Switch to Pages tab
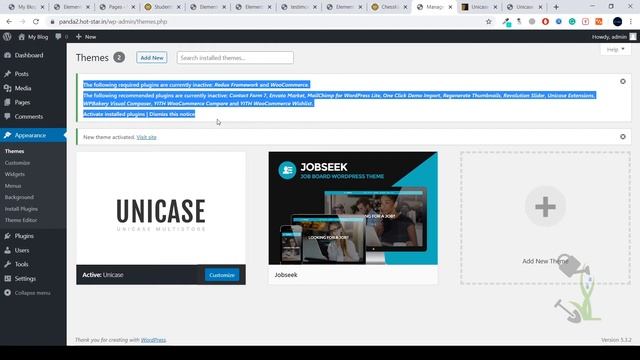The height and width of the screenshot is (360, 640). tap(117, 7)
